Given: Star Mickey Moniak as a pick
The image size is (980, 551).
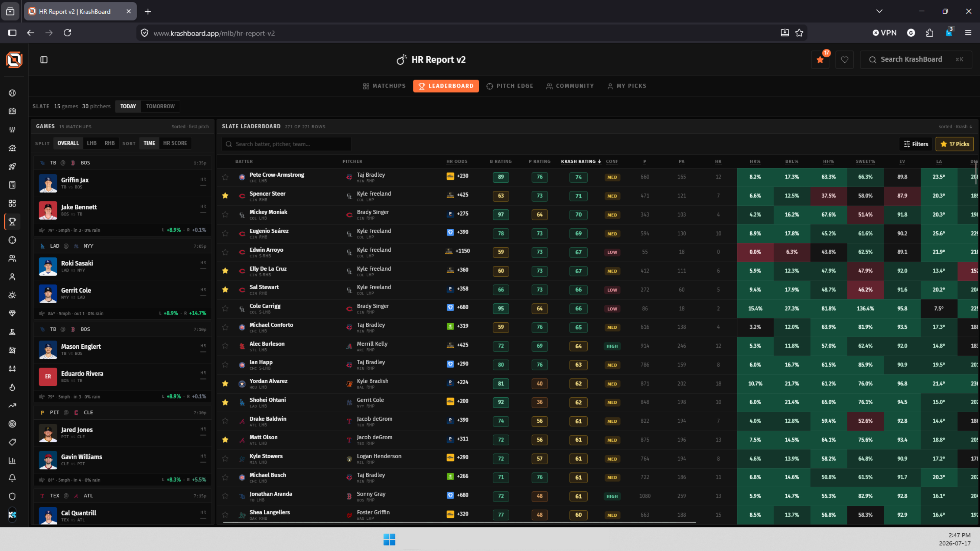Looking at the screenshot, I should 225,215.
